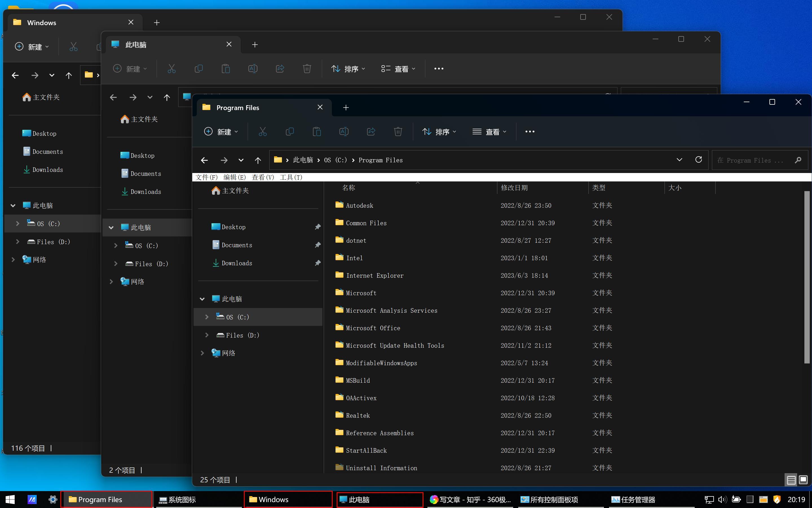Viewport: 812px width, 508px height.
Task: Open 查看(V) menu
Action: (x=263, y=178)
